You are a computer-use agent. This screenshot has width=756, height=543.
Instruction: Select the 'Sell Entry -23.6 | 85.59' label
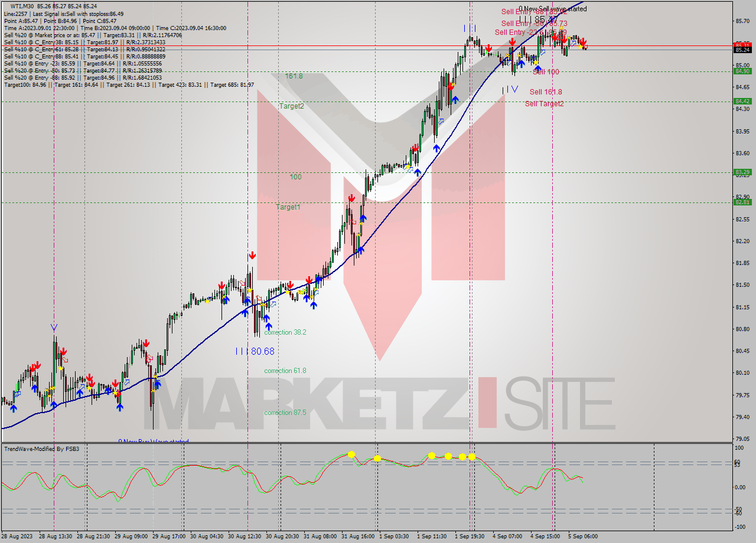pos(530,32)
